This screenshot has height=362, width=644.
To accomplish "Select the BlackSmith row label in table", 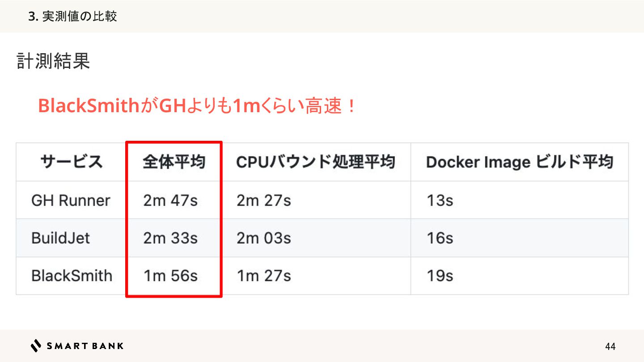I will [x=72, y=276].
